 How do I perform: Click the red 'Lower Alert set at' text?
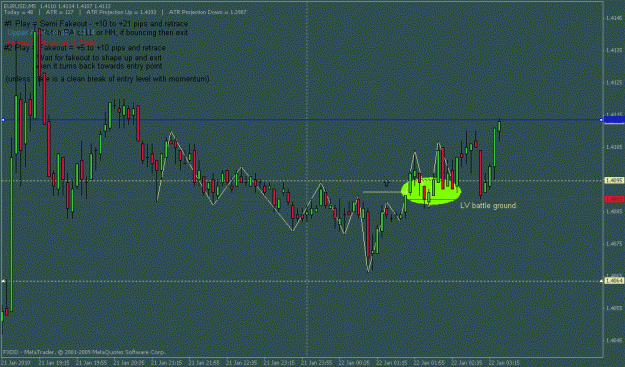(51, 42)
